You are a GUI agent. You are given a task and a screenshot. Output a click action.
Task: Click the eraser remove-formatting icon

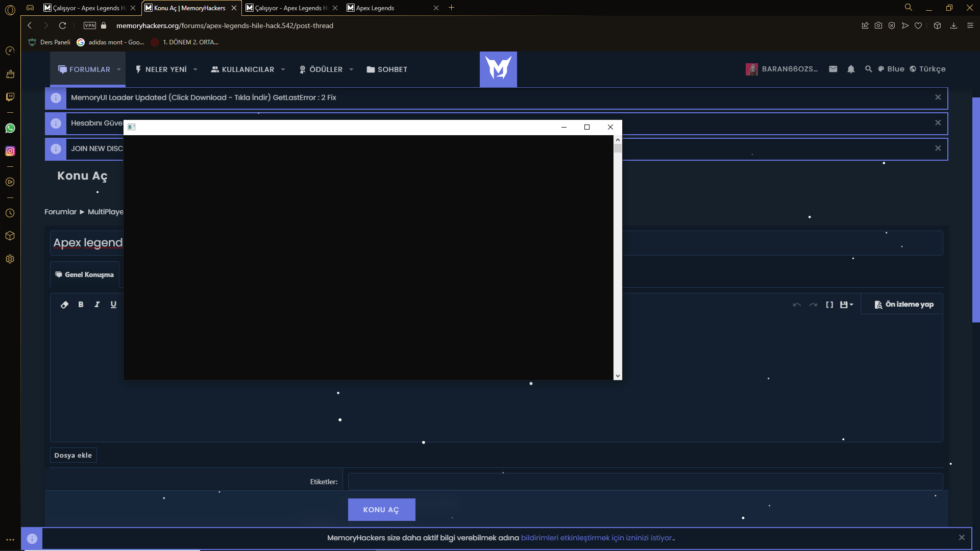[x=64, y=305]
